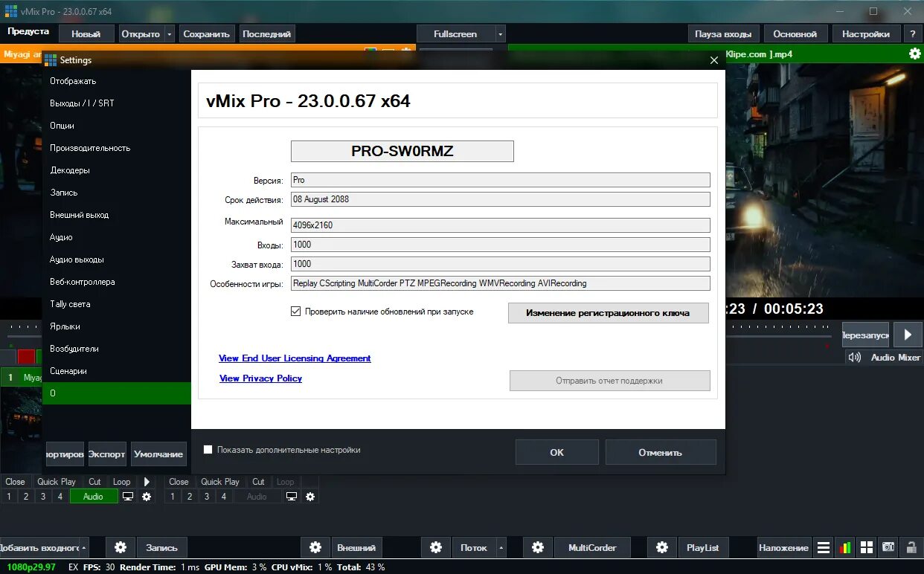Image resolution: width=924 pixels, height=574 pixels.
Task: Open the Декодеры settings section
Action: [x=116, y=170]
